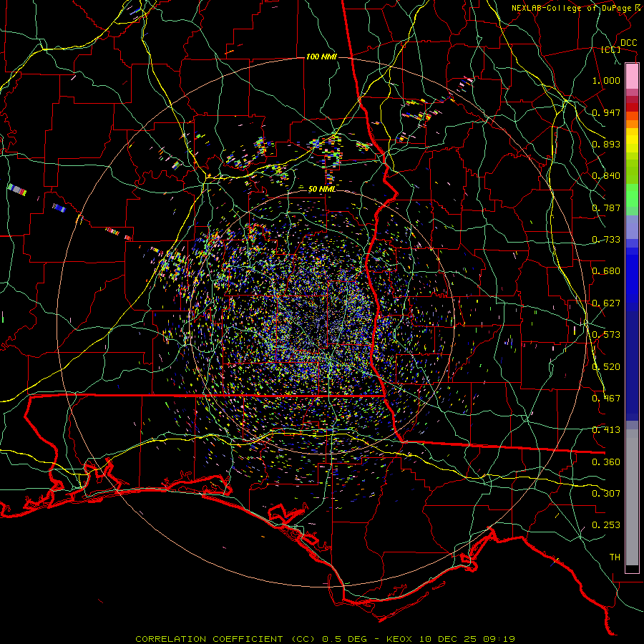Select the 0.627 scale value
This screenshot has height=644, width=644.
click(x=606, y=303)
